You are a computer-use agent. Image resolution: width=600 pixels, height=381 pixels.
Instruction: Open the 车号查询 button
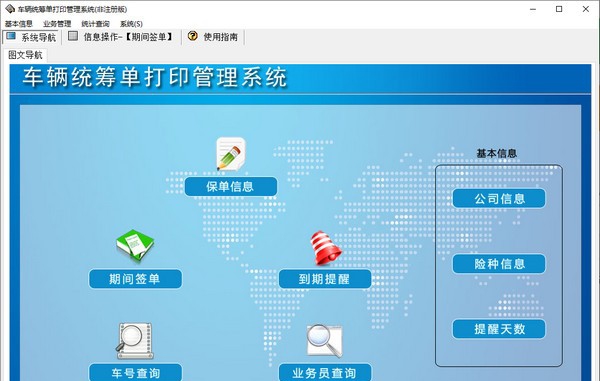click(135, 373)
